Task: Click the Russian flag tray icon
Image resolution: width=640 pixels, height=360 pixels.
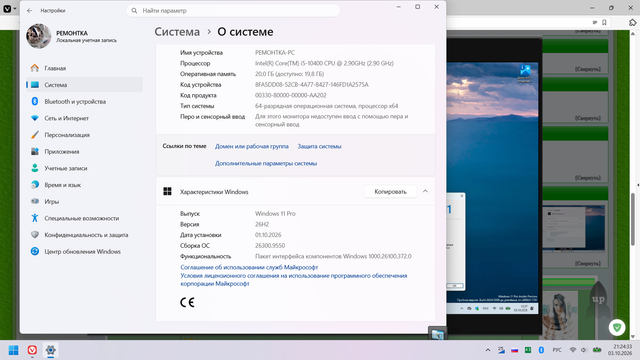Action: pyautogui.click(x=514, y=350)
